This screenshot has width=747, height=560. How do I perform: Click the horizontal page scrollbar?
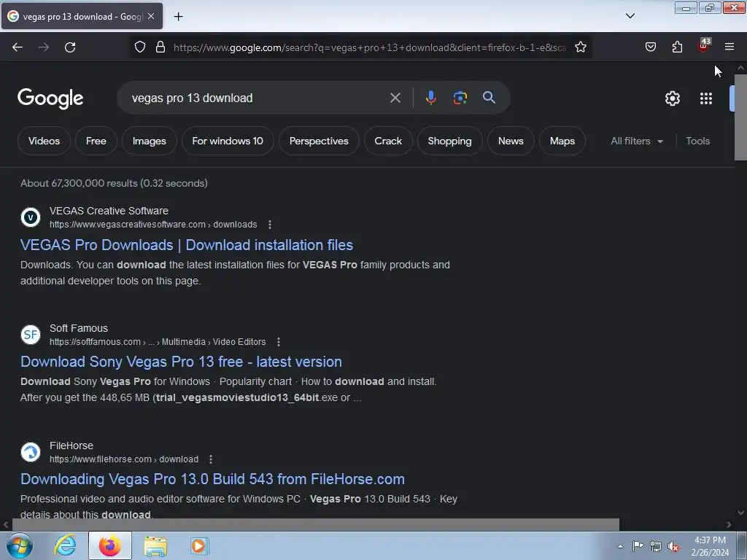pyautogui.click(x=315, y=525)
